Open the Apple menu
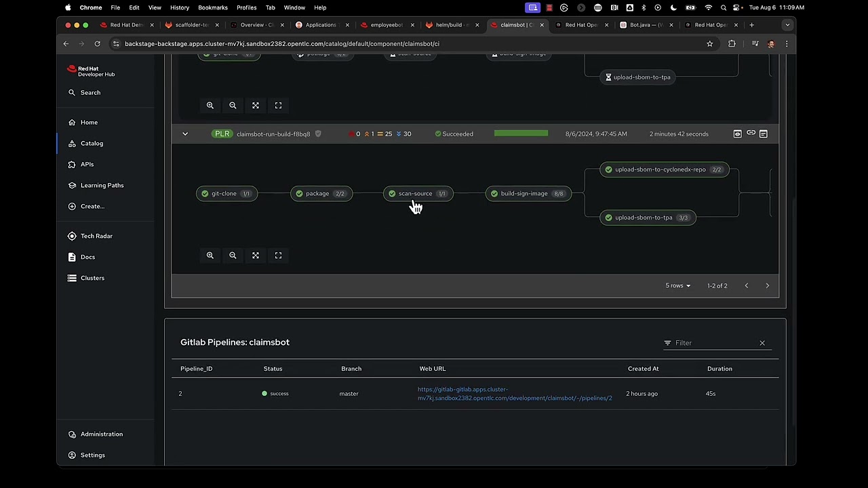This screenshot has width=868, height=488. (x=68, y=7)
